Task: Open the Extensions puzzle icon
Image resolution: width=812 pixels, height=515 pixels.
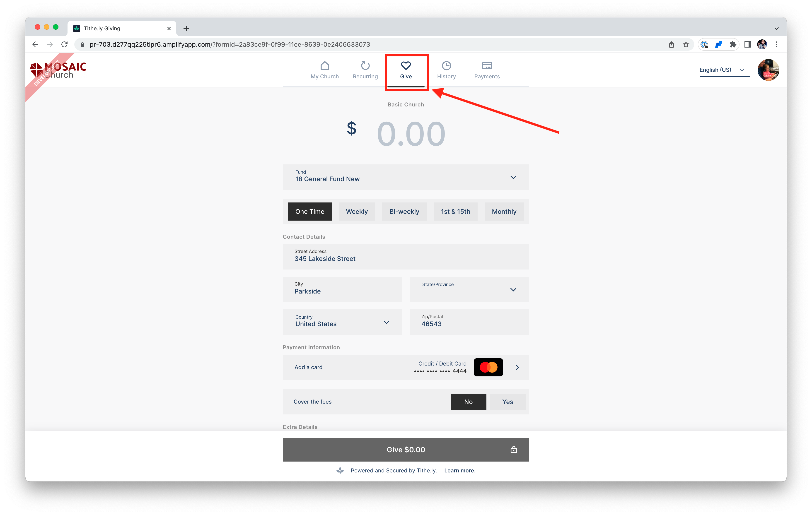Action: click(x=733, y=44)
